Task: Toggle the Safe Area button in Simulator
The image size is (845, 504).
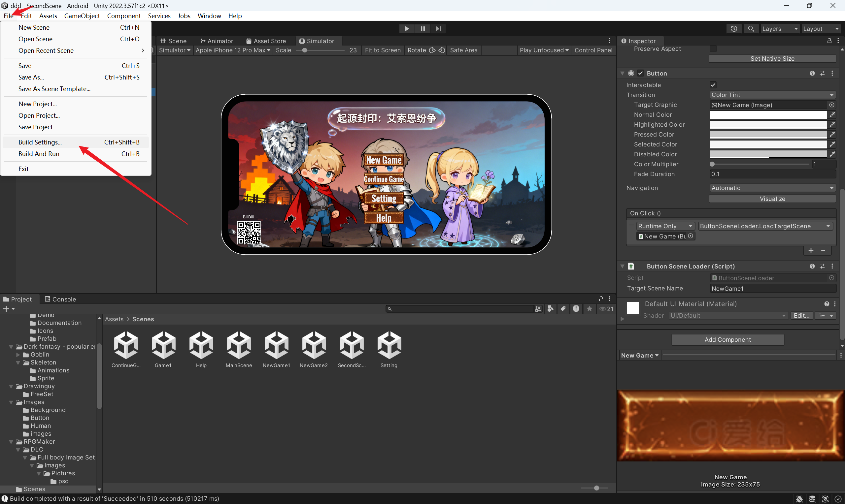Action: point(463,50)
